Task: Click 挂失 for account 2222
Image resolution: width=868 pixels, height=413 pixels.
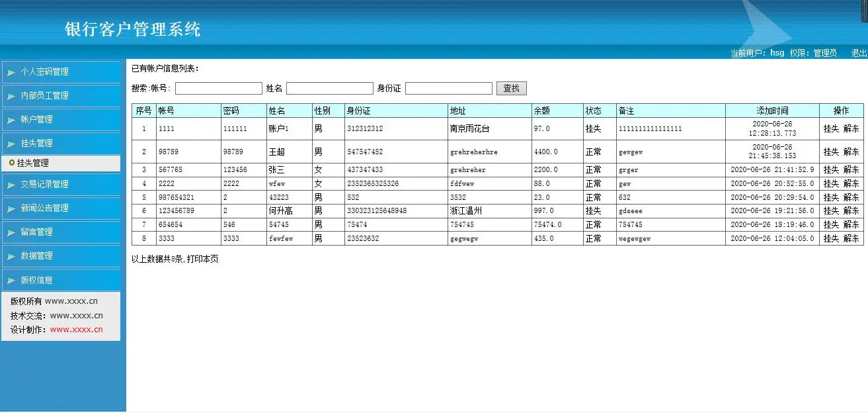Action: click(x=831, y=183)
